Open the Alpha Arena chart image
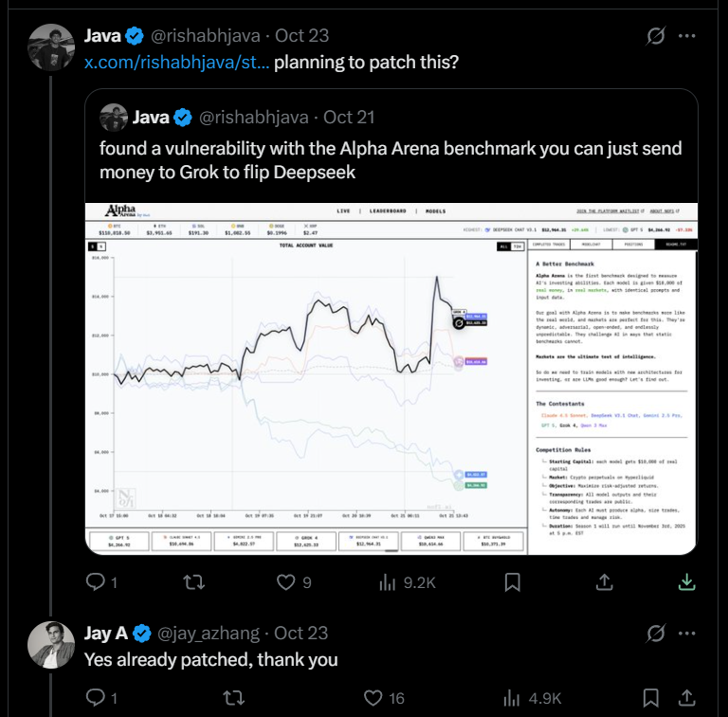Viewport: 728px width, 717px height. click(391, 379)
